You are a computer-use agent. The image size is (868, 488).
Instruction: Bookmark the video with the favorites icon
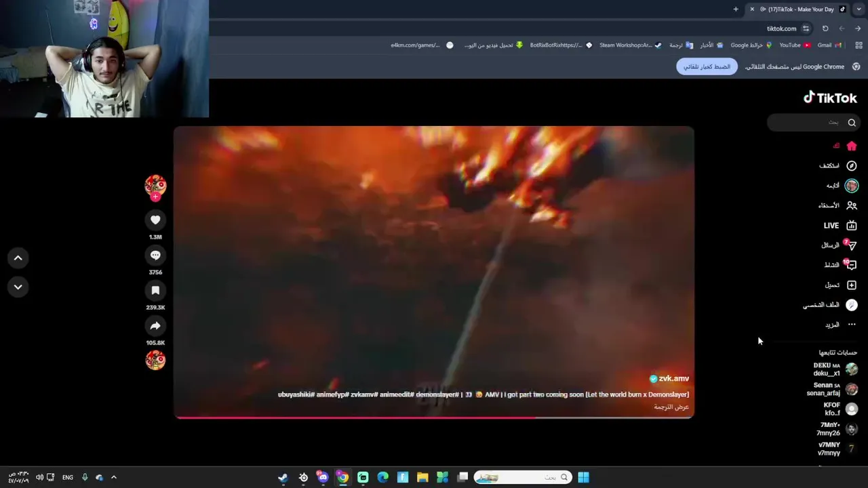(155, 290)
